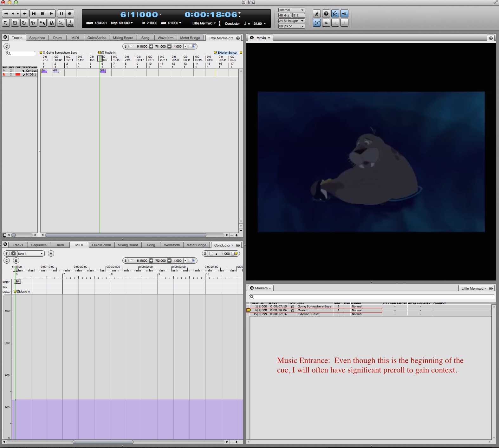Click the T button in MIDI editor

7,254
